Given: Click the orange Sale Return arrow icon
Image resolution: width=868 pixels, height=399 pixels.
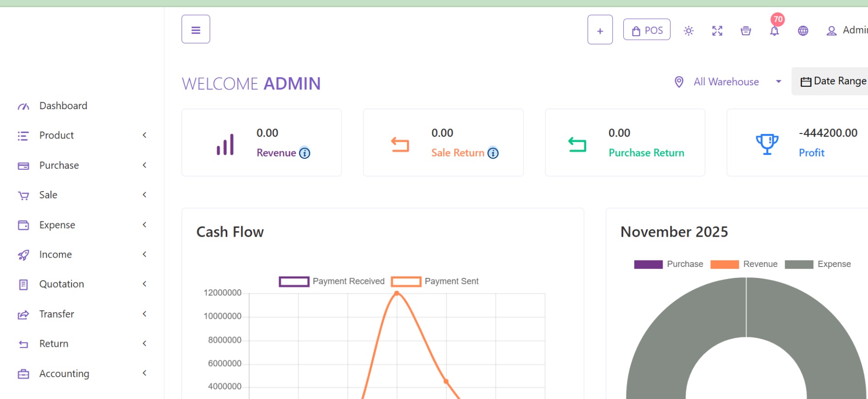Looking at the screenshot, I should pyautogui.click(x=400, y=144).
